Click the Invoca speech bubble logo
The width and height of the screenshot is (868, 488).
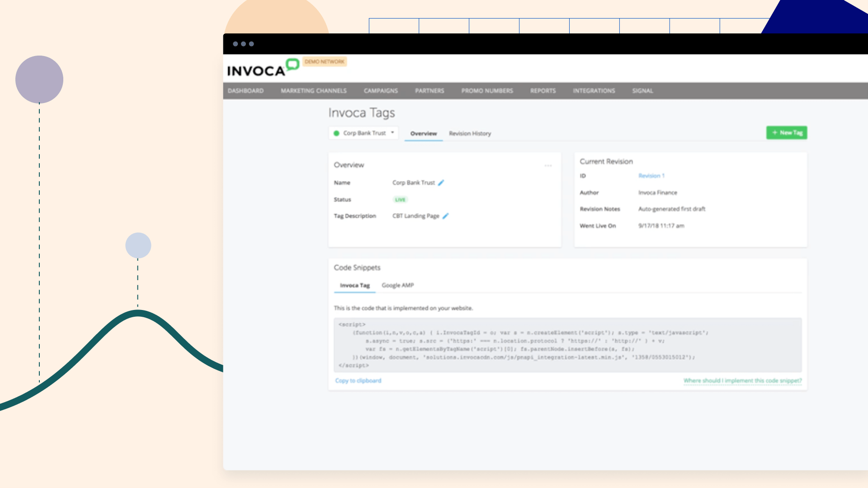coord(293,65)
